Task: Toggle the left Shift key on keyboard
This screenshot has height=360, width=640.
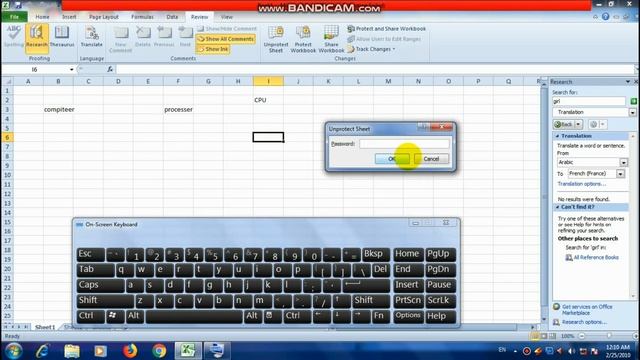Action: coord(105,300)
